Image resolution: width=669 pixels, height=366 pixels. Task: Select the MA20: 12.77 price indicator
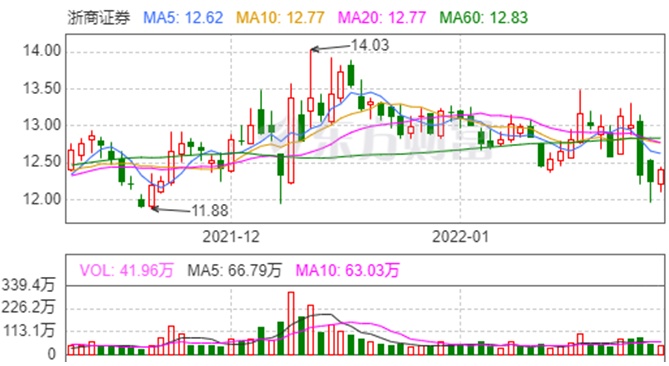coord(382,18)
